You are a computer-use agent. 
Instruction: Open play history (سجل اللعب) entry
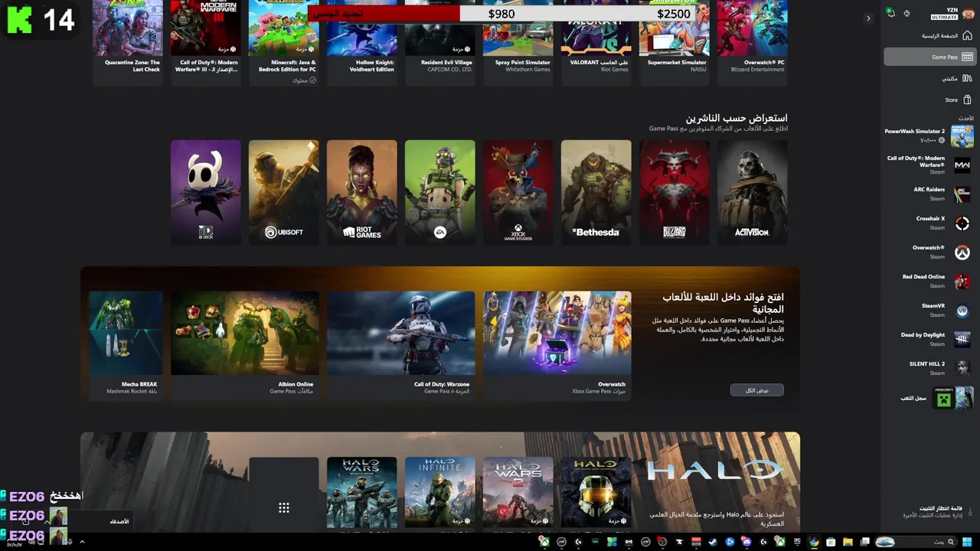(929, 398)
